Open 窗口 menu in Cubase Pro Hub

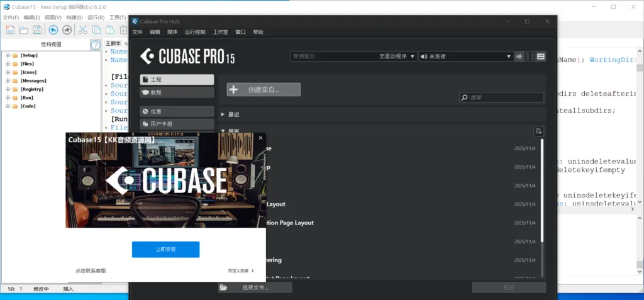[241, 32]
